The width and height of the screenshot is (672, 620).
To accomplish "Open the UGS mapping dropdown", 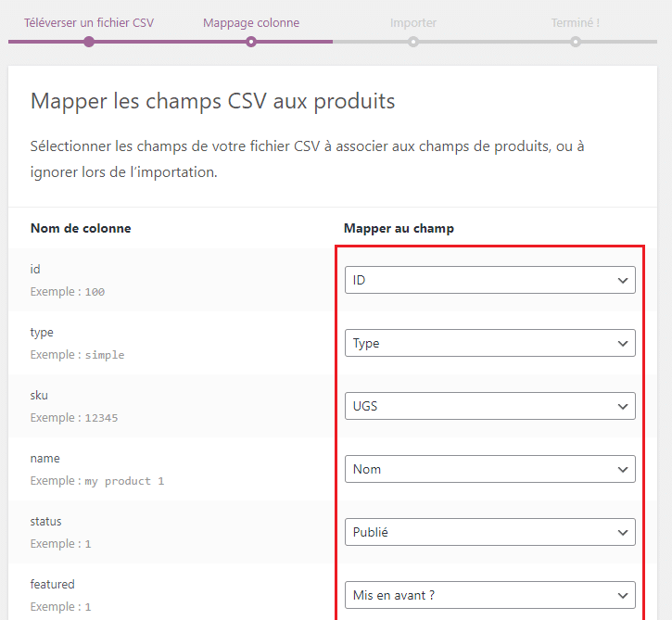I will pos(489,406).
